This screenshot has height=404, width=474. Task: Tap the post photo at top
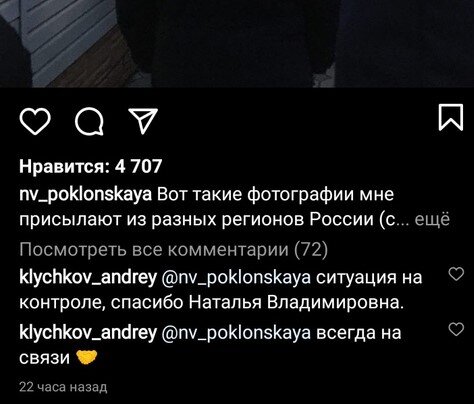click(x=237, y=44)
